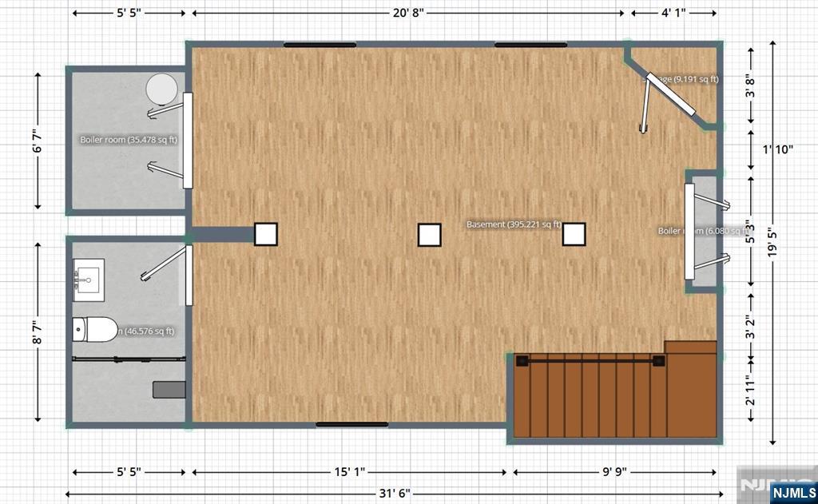Click the 20' 8" top dimension label
The width and height of the screenshot is (818, 504).
point(408,13)
